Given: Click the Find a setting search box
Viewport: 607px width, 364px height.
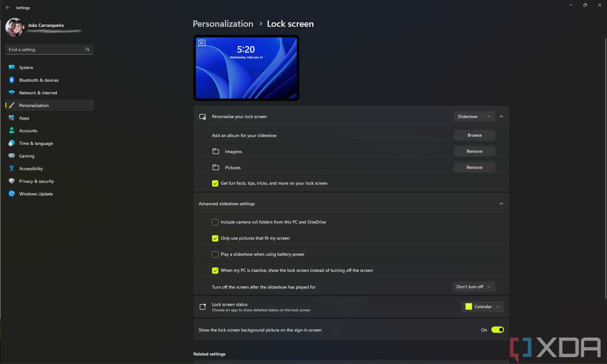Looking at the screenshot, I should pyautogui.click(x=44, y=49).
